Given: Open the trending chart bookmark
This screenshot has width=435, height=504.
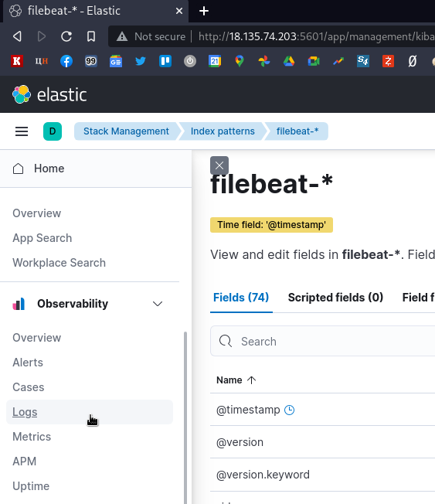Looking at the screenshot, I should (338, 61).
